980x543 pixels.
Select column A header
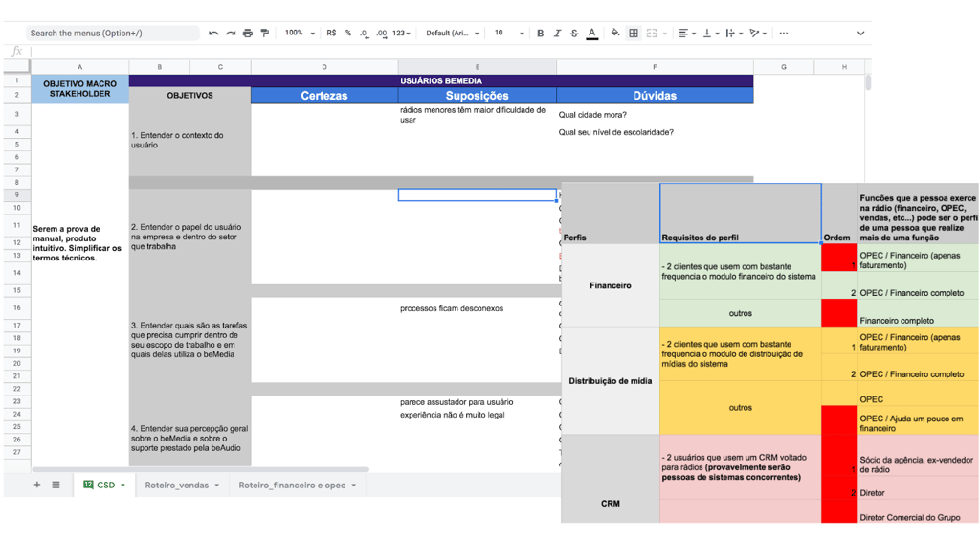click(80, 67)
